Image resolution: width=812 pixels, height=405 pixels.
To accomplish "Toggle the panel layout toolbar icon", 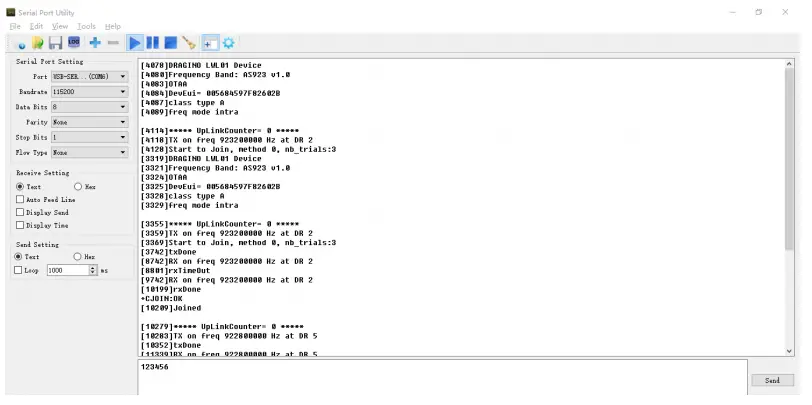I will tap(210, 44).
